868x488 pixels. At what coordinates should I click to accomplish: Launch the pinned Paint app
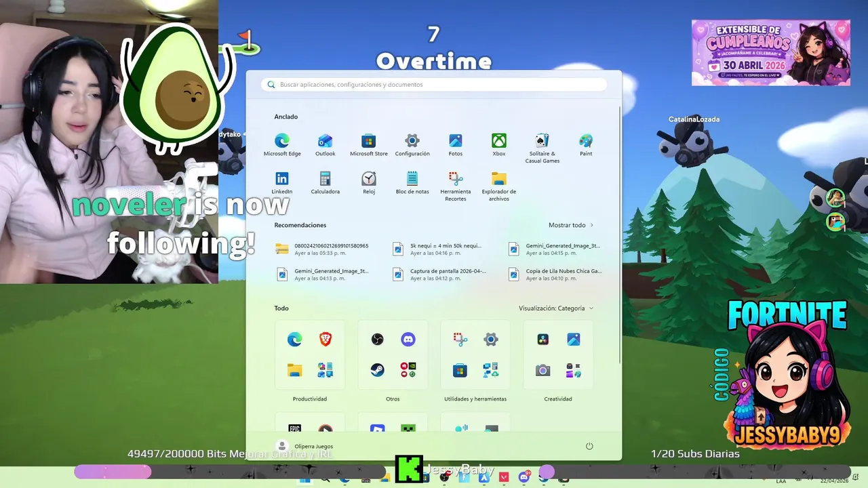point(586,144)
